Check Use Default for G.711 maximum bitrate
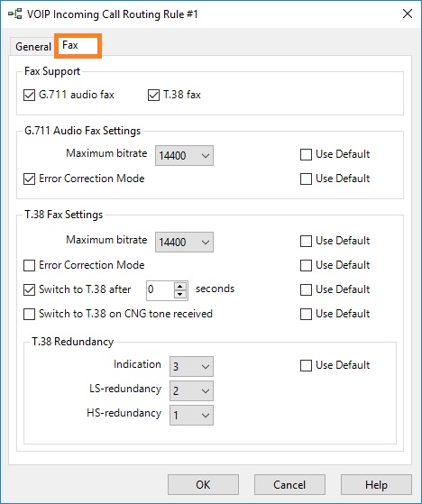The height and width of the screenshot is (504, 422). click(x=306, y=154)
